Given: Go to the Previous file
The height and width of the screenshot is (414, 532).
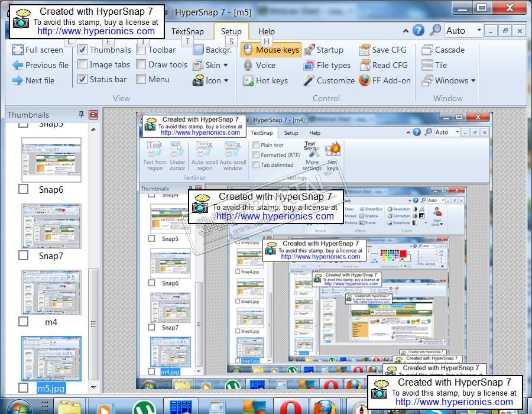Looking at the screenshot, I should [x=40, y=65].
